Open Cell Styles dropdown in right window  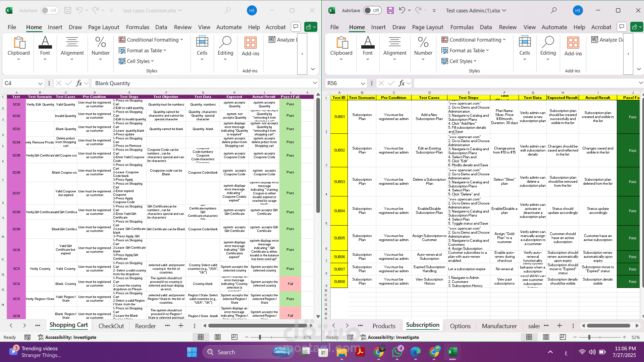[x=459, y=61]
